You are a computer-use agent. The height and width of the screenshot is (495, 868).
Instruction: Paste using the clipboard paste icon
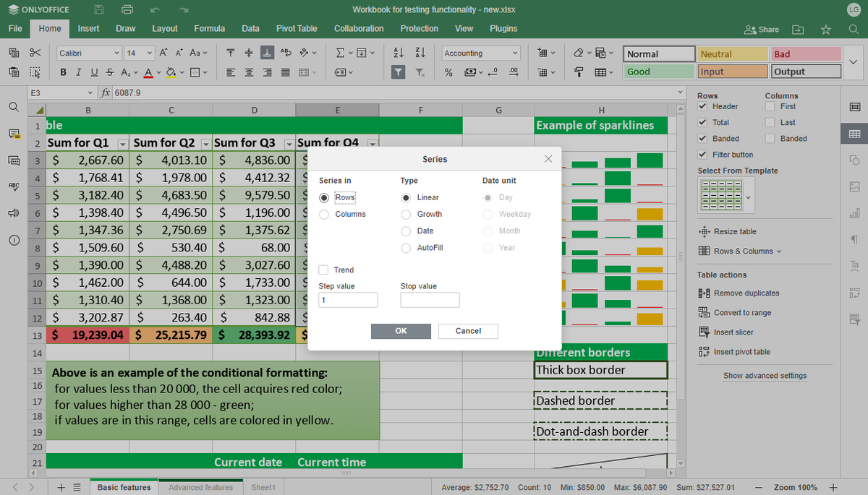(14, 72)
